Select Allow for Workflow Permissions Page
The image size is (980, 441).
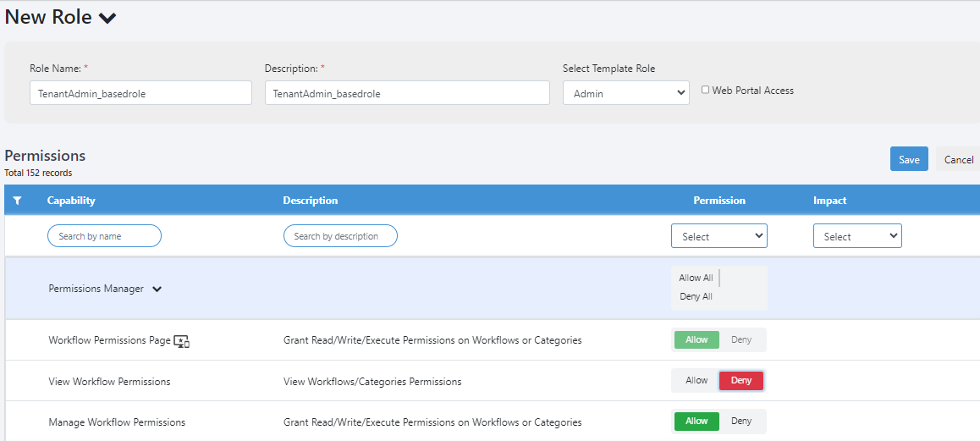pyautogui.click(x=696, y=339)
